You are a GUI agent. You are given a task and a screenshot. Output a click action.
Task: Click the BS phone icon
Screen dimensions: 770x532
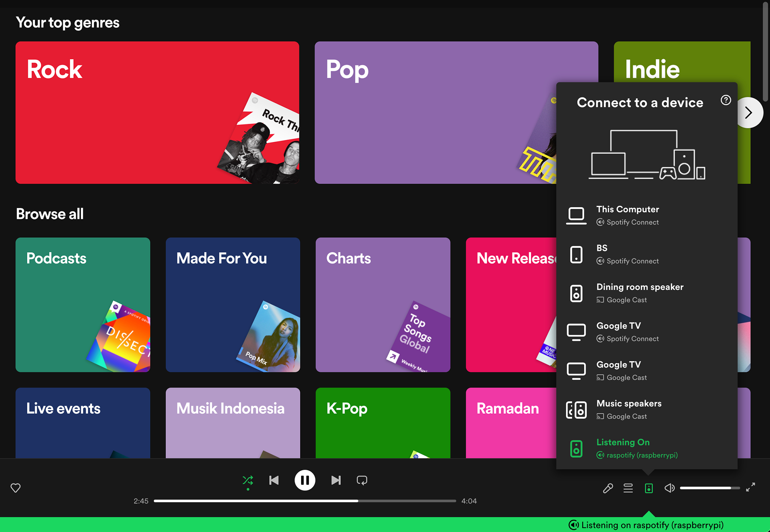point(576,255)
